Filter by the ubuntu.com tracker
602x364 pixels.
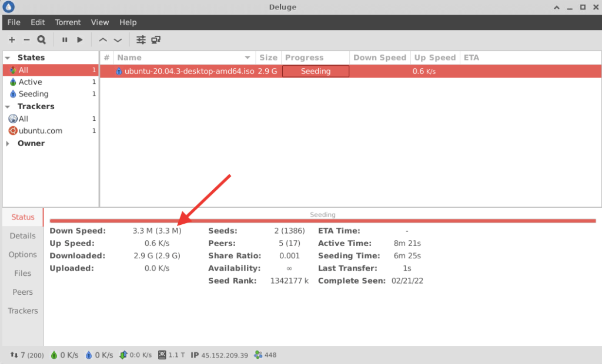51,131
